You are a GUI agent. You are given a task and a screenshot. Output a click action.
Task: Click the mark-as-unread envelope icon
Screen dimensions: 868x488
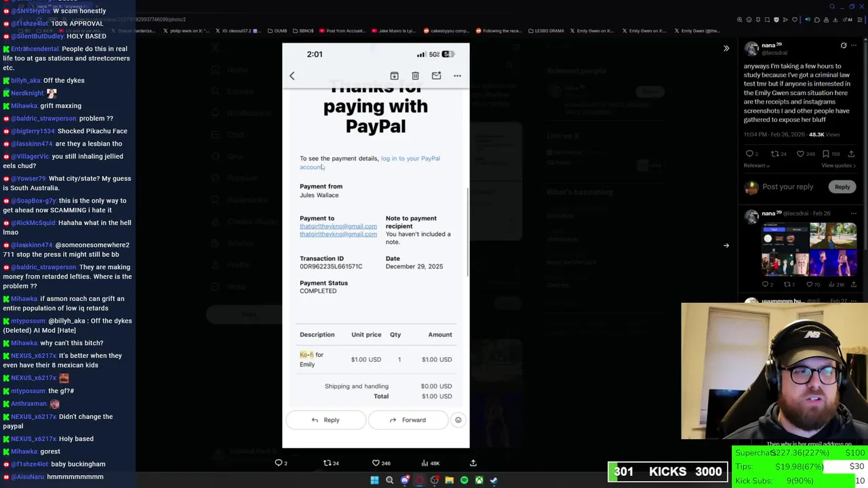coord(436,76)
